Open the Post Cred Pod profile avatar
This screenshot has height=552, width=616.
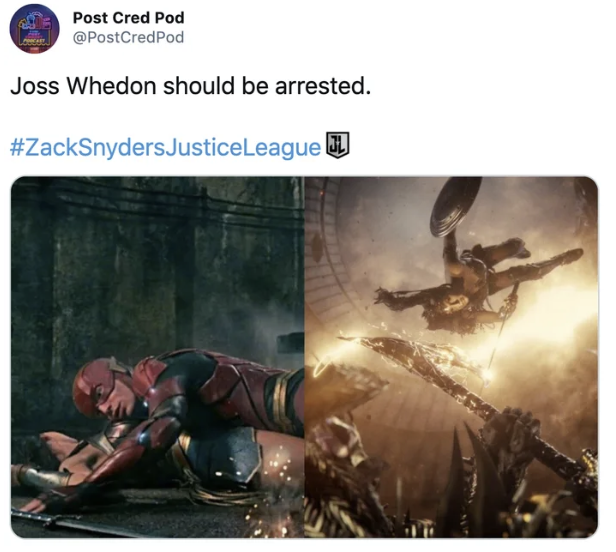tap(35, 28)
